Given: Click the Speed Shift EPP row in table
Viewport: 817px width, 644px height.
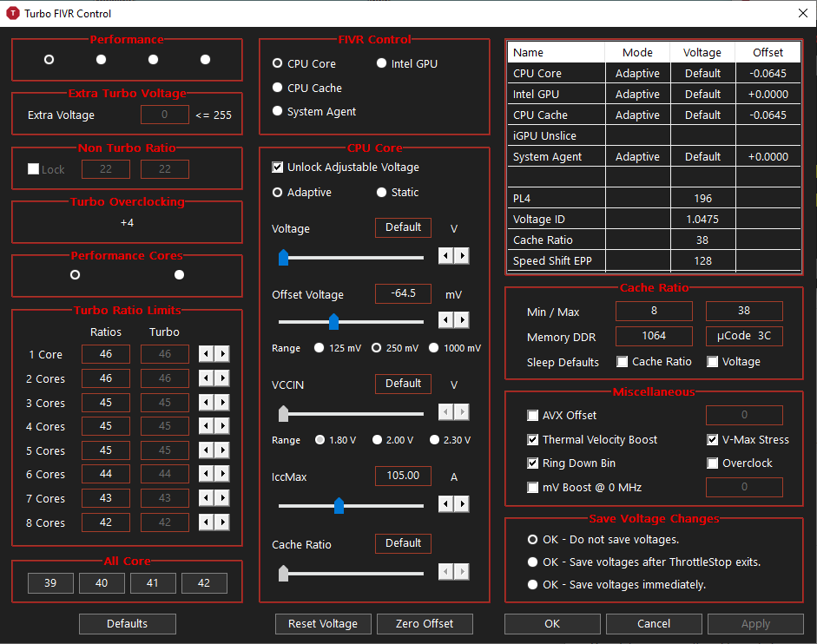Looking at the screenshot, I should tap(654, 260).
